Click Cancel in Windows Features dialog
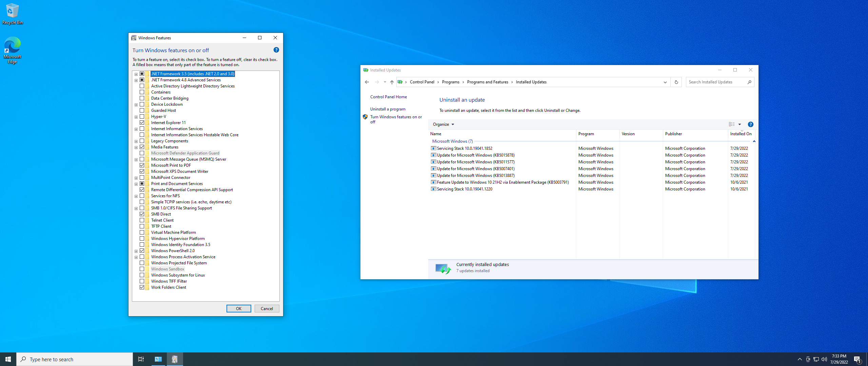The height and width of the screenshot is (366, 868). (267, 309)
